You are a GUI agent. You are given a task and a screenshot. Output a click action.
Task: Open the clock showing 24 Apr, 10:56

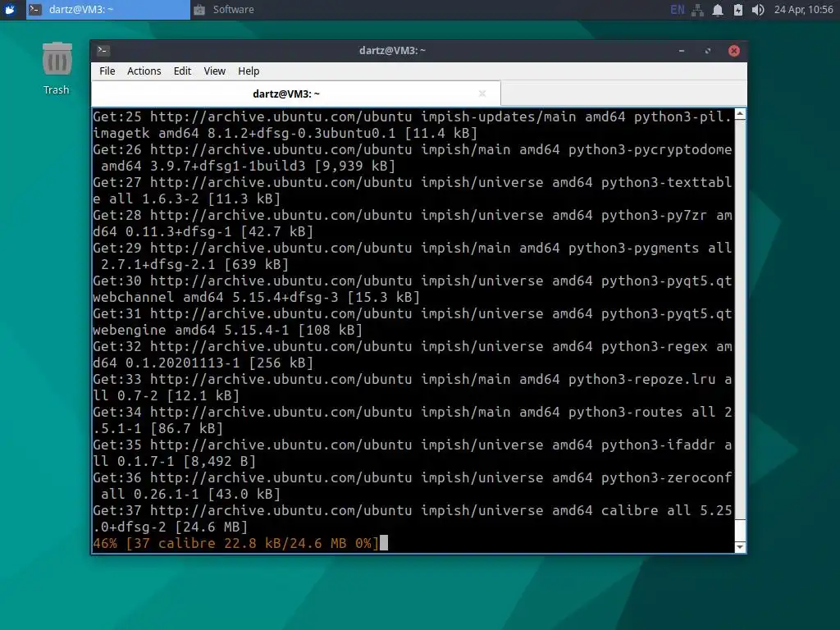click(x=803, y=10)
